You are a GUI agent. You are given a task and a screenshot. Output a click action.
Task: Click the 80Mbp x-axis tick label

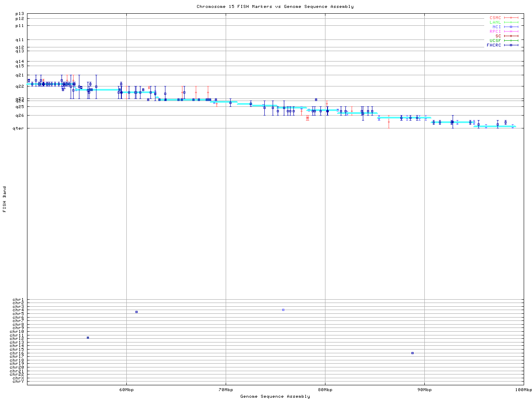[x=325, y=390]
